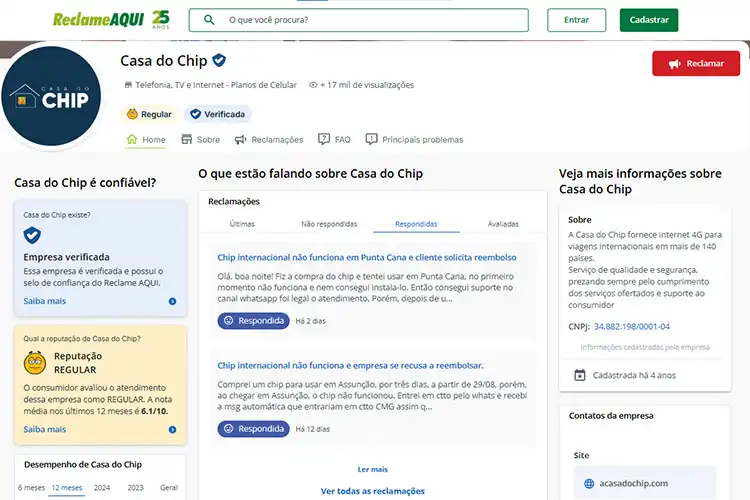Image resolution: width=750 pixels, height=500 pixels.
Task: Select the Avaliadas tab
Action: 503,224
